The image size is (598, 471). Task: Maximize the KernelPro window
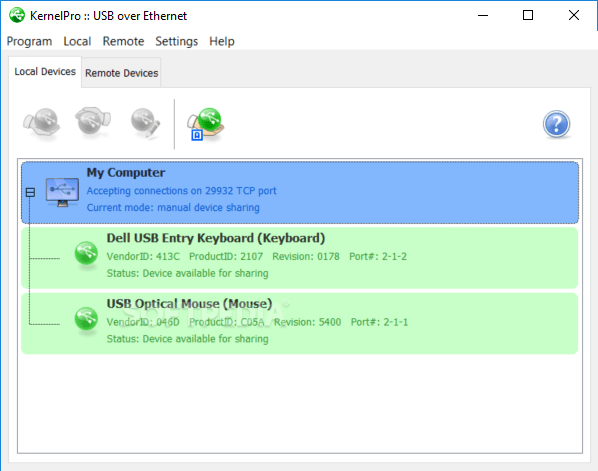[528, 16]
